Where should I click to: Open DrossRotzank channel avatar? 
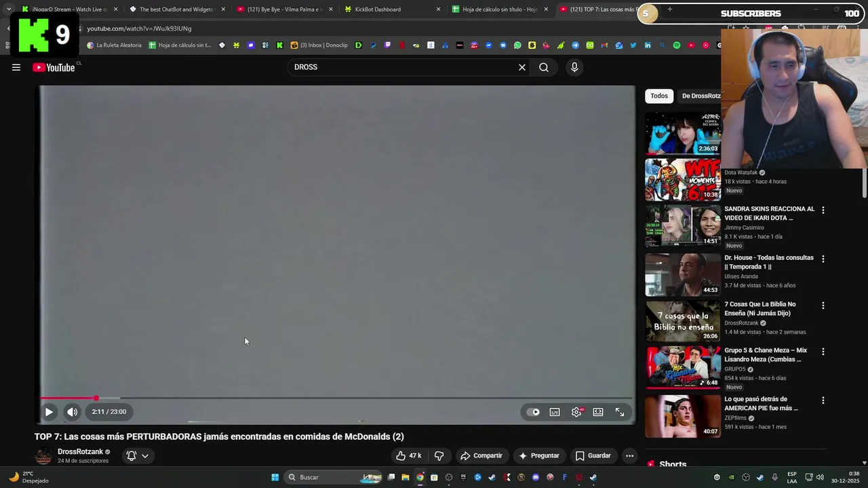[x=43, y=456]
